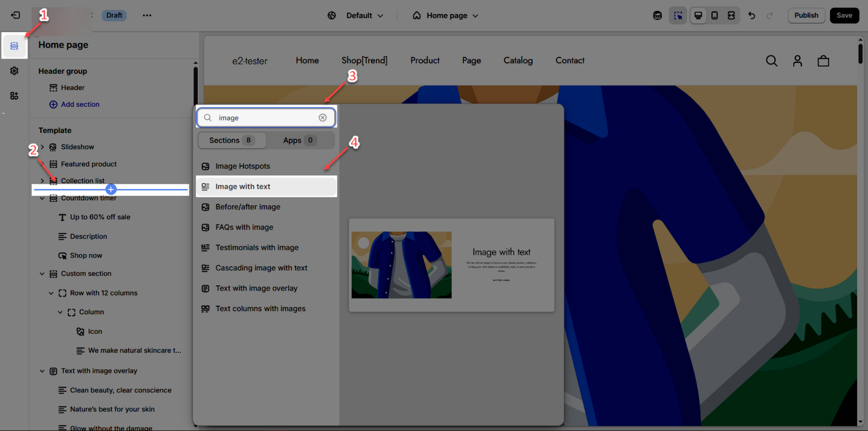Click Add section link under Header
The width and height of the screenshot is (868, 431).
[x=80, y=104]
